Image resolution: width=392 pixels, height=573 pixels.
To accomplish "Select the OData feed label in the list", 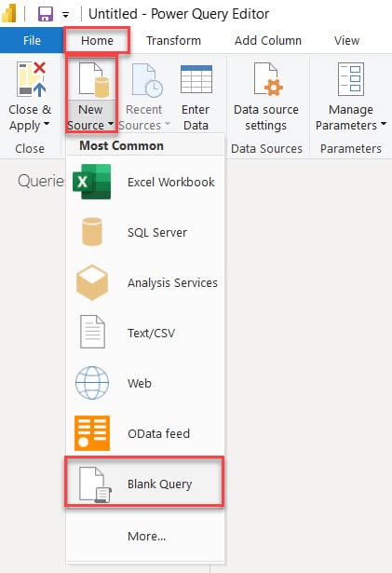I will (x=158, y=434).
